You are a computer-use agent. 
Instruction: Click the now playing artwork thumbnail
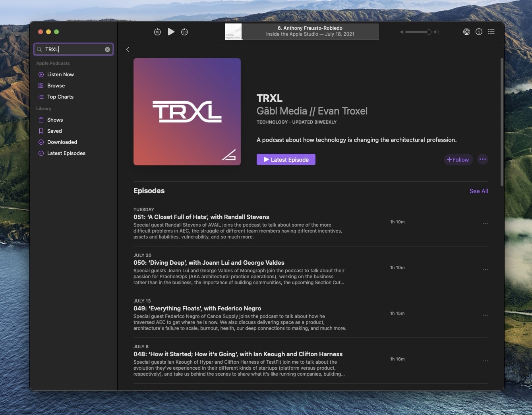[233, 32]
